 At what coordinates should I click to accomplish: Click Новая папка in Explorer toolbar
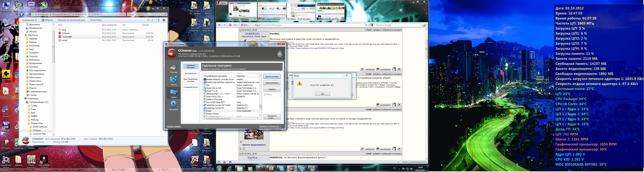click(x=96, y=20)
